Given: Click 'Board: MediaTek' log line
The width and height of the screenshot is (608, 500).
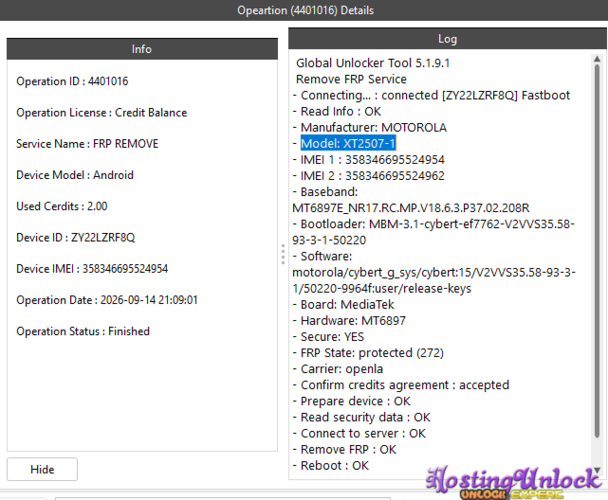Looking at the screenshot, I should point(343,304).
